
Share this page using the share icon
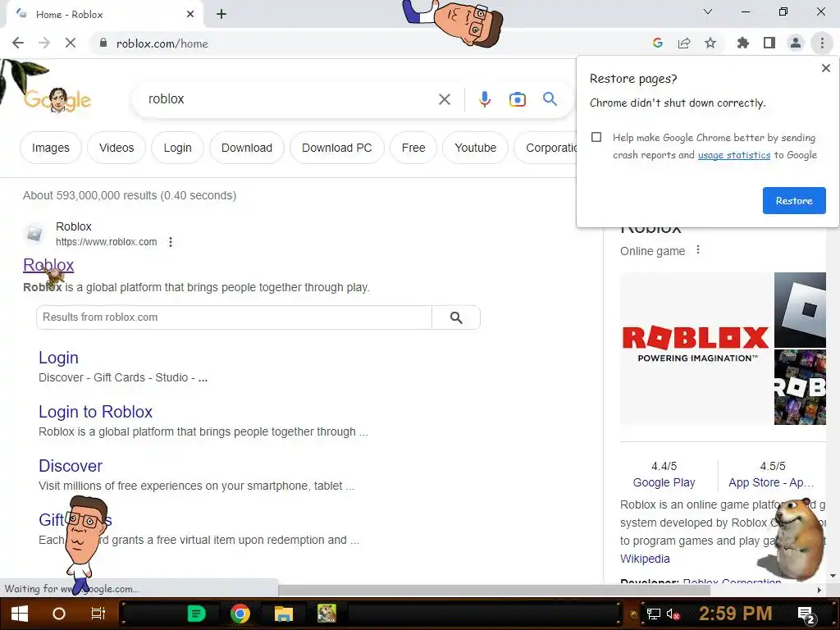(684, 43)
